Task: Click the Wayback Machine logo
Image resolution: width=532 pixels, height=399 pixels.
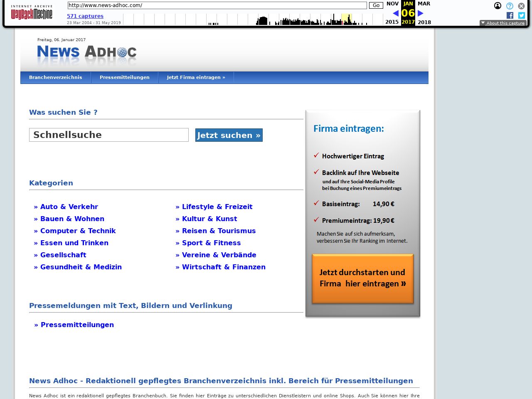Action: click(32, 12)
